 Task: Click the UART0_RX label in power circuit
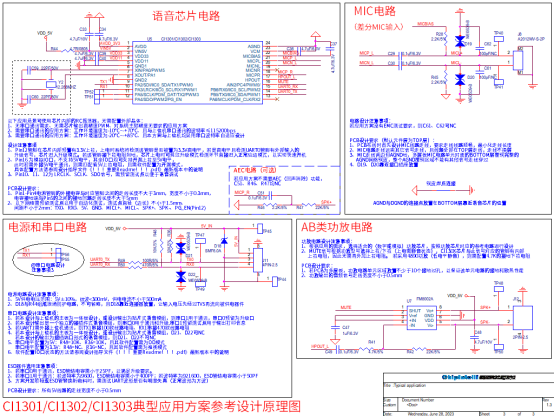(100, 264)
